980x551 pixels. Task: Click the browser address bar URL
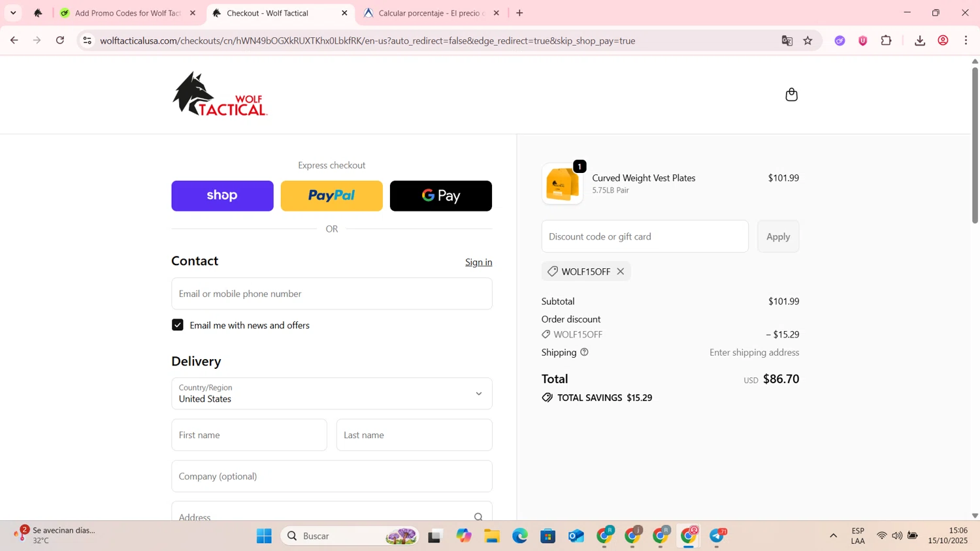(x=367, y=40)
